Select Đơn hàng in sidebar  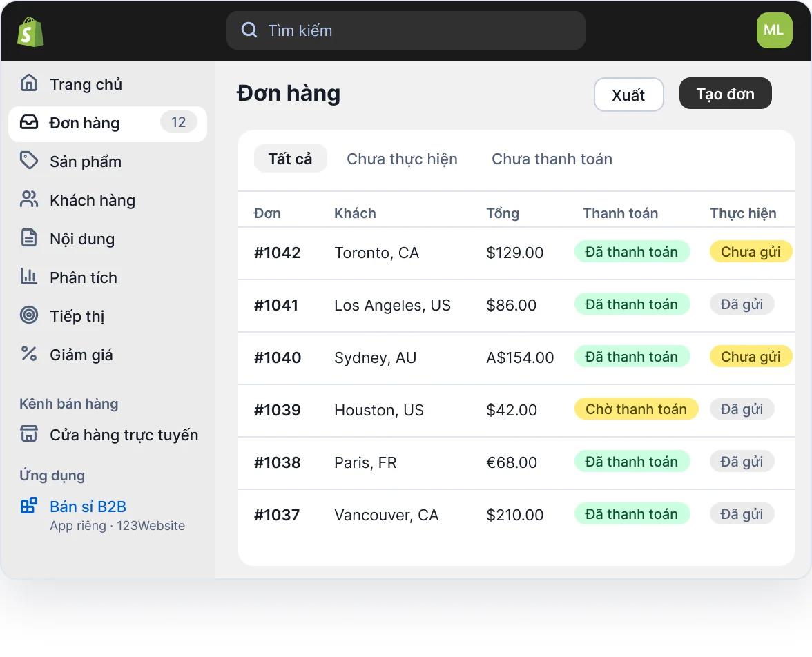(x=108, y=124)
